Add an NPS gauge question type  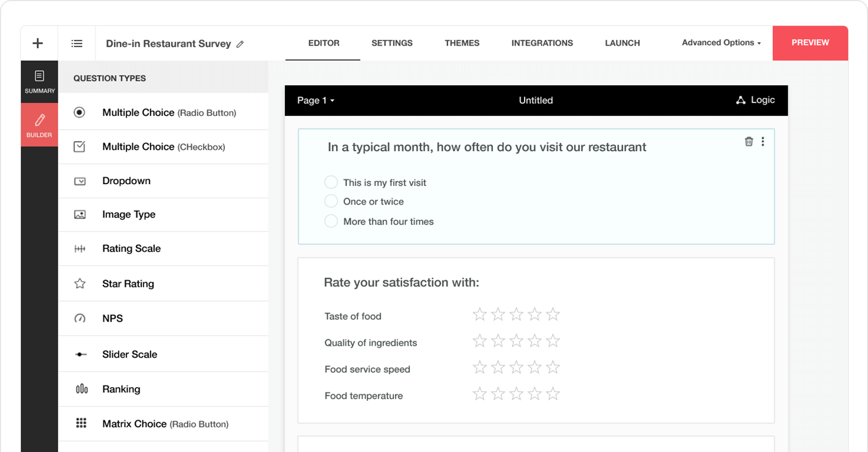click(x=112, y=318)
